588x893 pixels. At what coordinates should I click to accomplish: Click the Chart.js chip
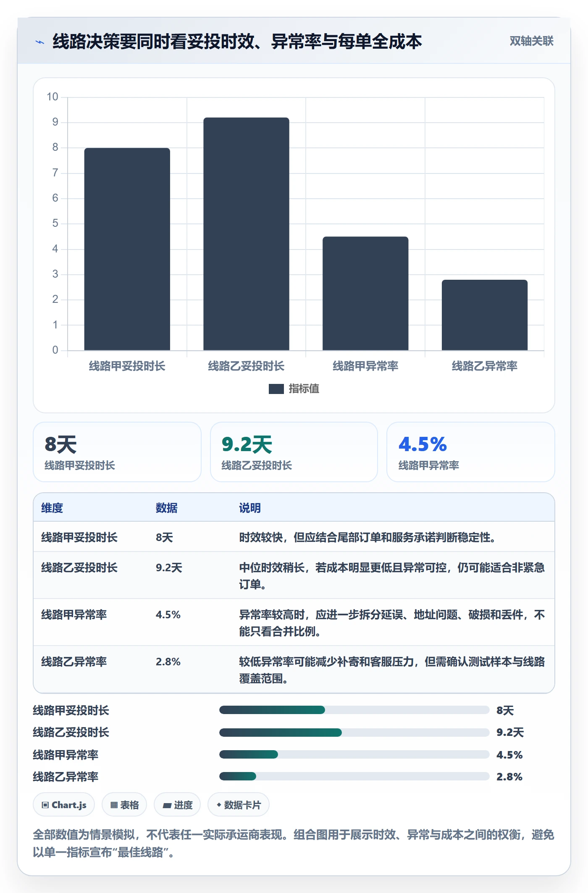pos(64,805)
